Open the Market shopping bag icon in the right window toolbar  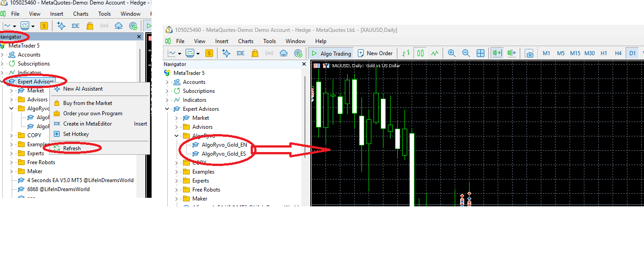tap(255, 53)
